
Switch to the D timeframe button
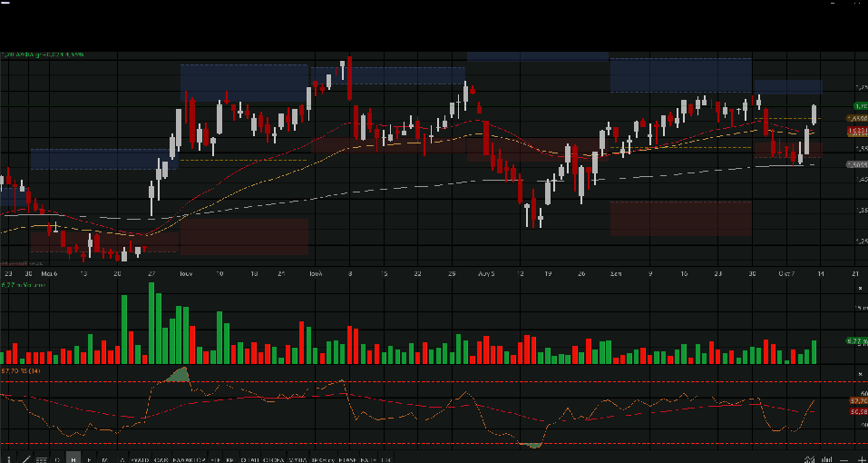pyautogui.click(x=57, y=459)
